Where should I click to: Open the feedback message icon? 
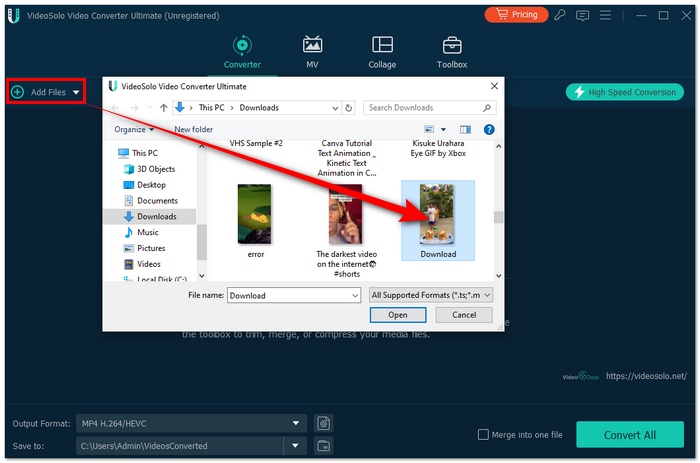tap(582, 16)
